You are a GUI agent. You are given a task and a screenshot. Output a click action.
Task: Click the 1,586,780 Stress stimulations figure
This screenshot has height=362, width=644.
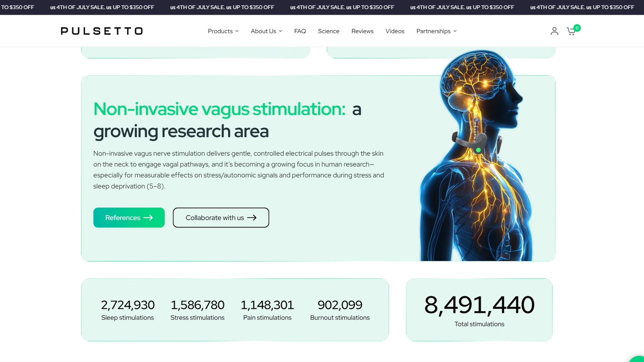point(197,305)
